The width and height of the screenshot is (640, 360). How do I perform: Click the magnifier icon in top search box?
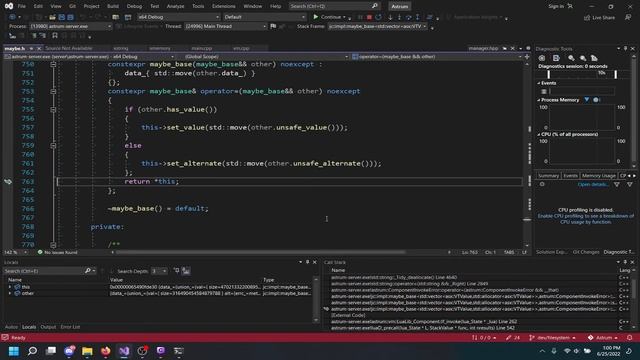pos(375,6)
